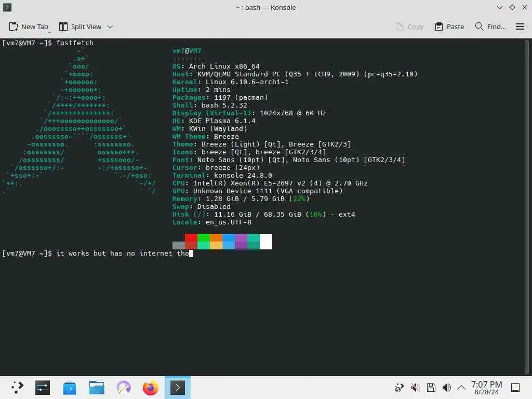Viewport: 532px width, 399px height.
Task: Click the updates notifier tray icon
Action: [x=400, y=388]
